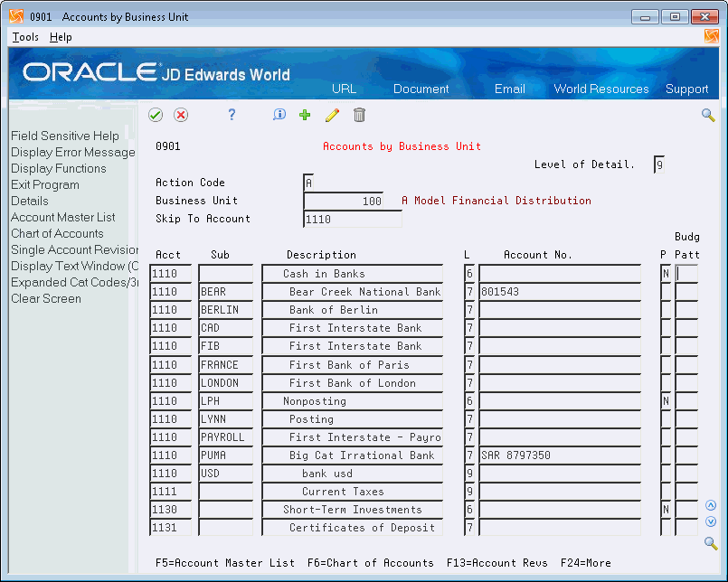
Task: Open the Tools menu
Action: (x=25, y=37)
